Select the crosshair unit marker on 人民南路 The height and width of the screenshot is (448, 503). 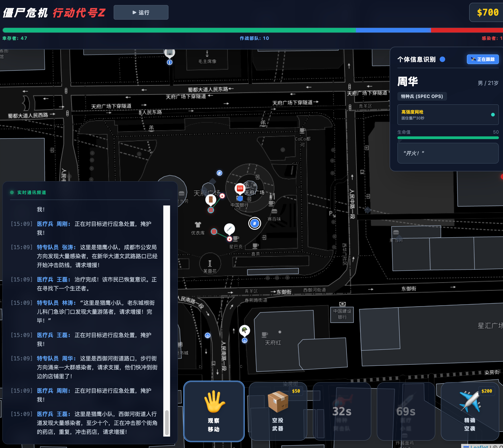tap(207, 335)
